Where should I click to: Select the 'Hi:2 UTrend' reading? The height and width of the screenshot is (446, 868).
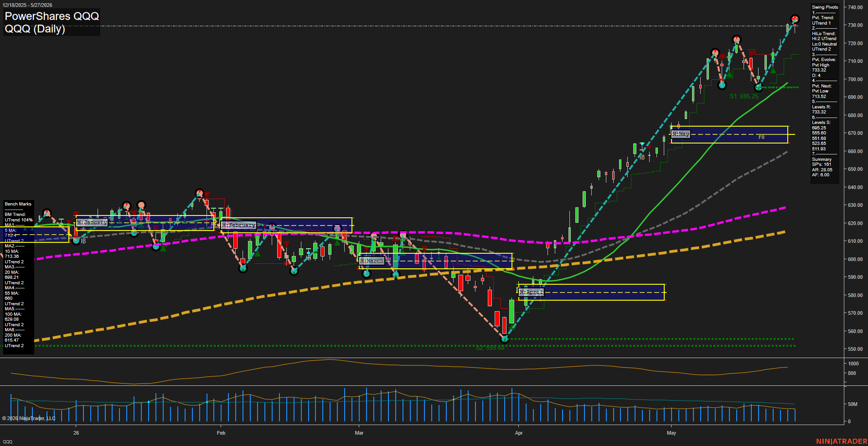824,39
